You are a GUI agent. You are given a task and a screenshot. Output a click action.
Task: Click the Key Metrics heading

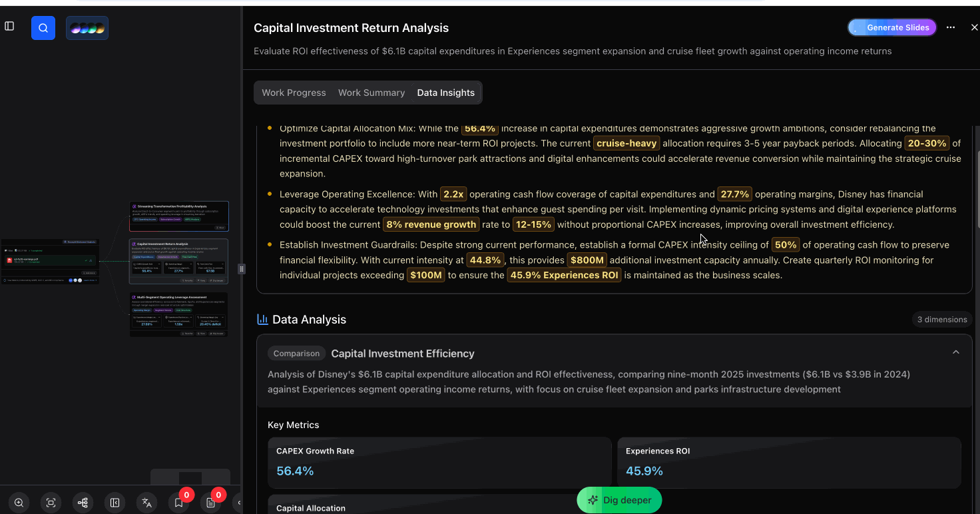(293, 425)
